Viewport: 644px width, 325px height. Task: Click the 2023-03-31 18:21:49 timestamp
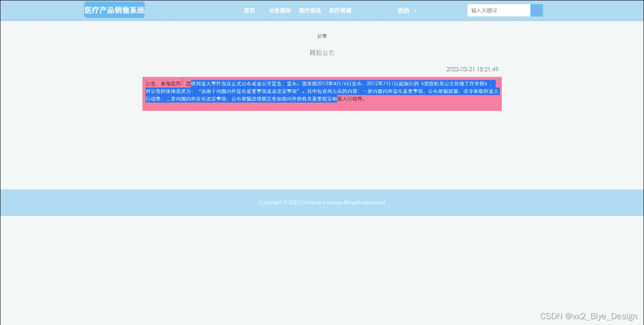tap(472, 69)
